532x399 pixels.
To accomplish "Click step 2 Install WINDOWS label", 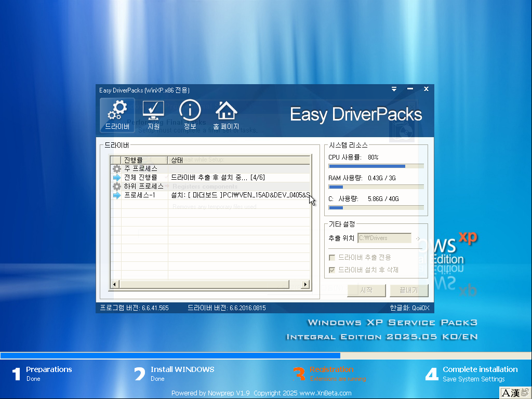I will pos(182,369).
